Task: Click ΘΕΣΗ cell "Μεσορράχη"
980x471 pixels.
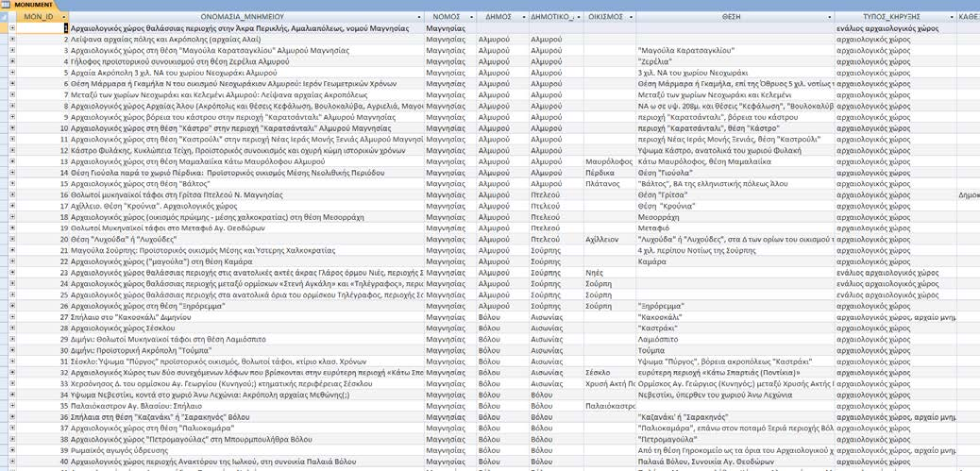Action: click(735, 217)
